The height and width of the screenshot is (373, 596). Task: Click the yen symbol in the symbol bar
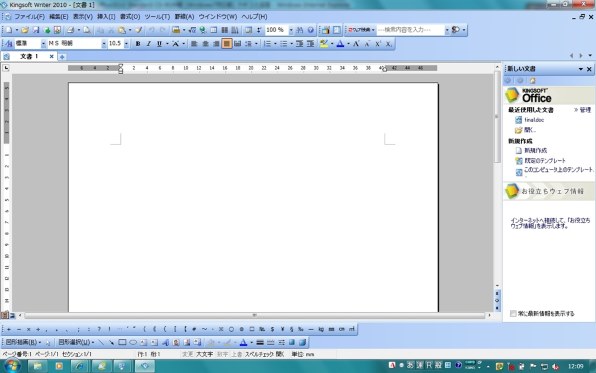[x=282, y=329]
